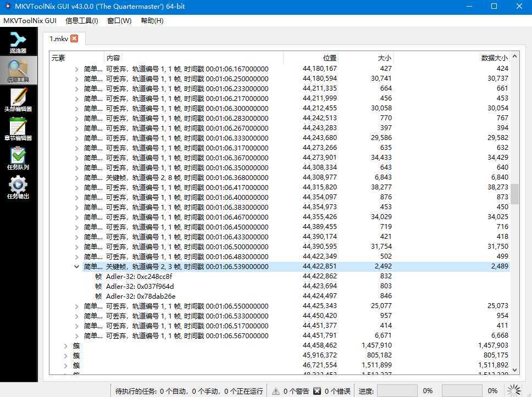Close the 1.mkv tab with red X
The image size is (532, 397).
point(74,38)
